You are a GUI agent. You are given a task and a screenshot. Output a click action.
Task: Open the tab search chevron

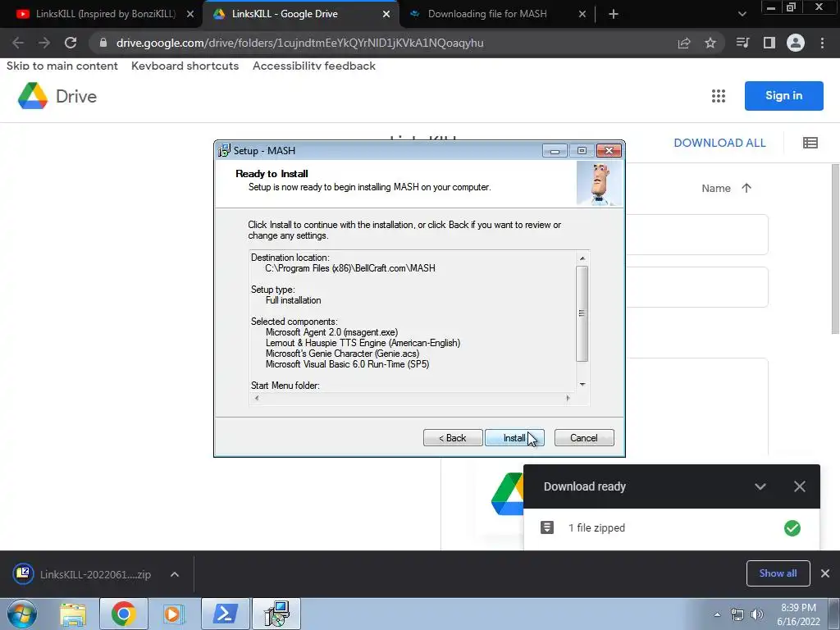click(742, 15)
